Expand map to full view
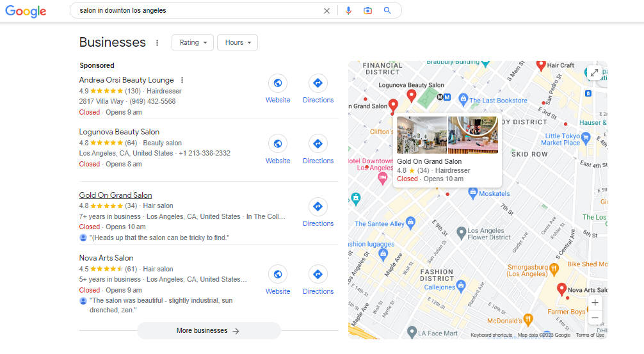Viewport: 644px width, 354px height. click(594, 73)
